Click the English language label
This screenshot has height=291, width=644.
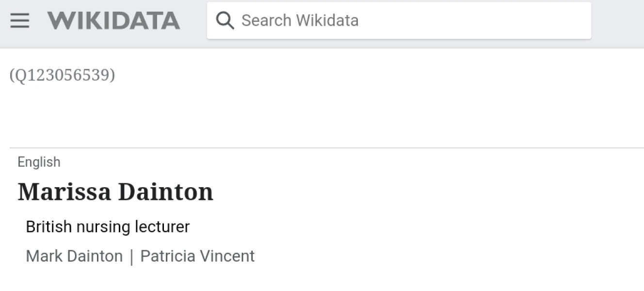pyautogui.click(x=39, y=162)
